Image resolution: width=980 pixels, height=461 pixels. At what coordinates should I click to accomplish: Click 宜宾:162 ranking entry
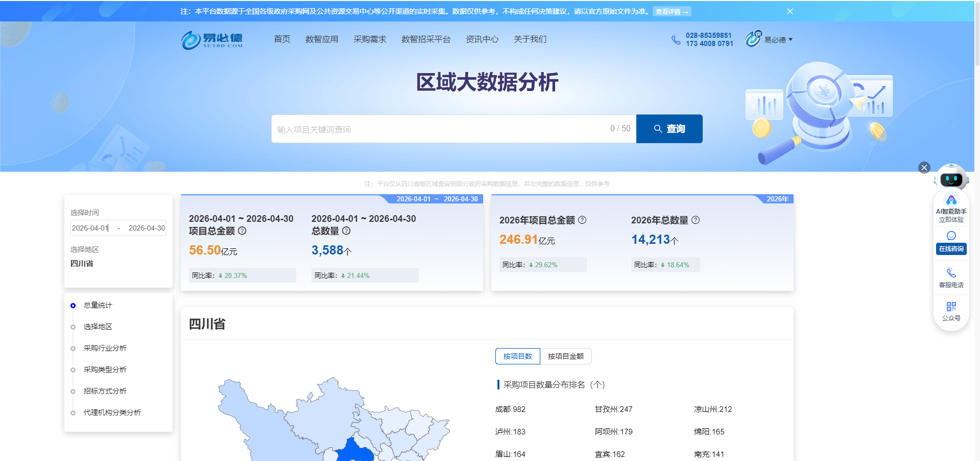coord(610,454)
